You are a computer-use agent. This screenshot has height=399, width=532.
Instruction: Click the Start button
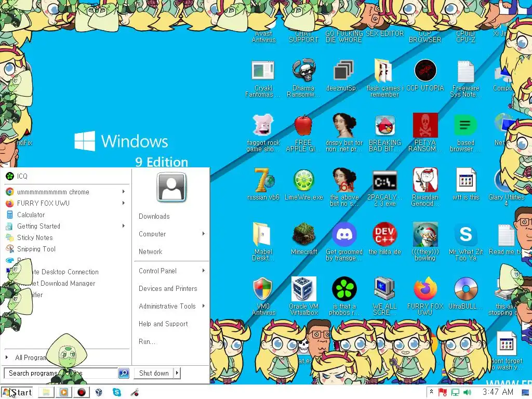tap(17, 392)
